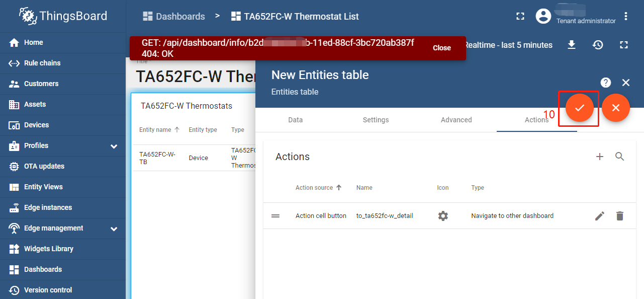This screenshot has width=644, height=299.
Task: Discard changes with orange X button
Action: pos(616,108)
